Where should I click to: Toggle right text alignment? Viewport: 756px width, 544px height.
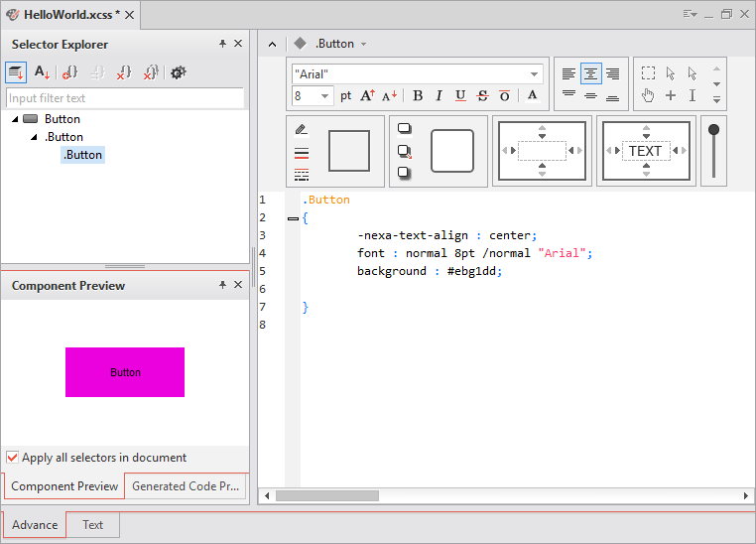click(x=612, y=73)
